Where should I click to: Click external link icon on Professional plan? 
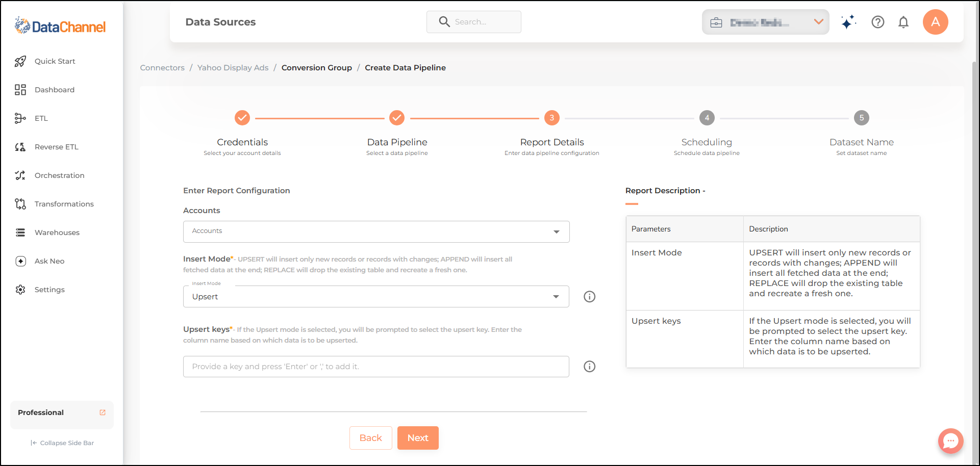tap(103, 412)
